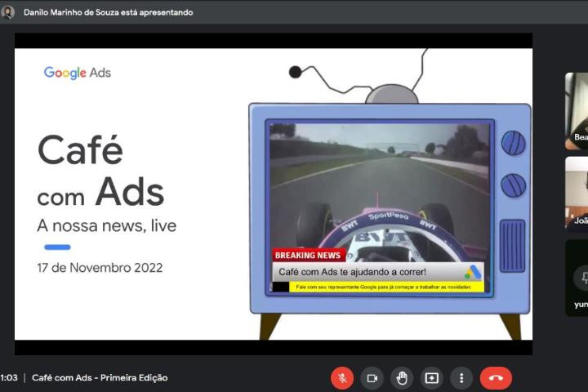
Task: Click the Google Ads logo in the news caption
Action: (x=473, y=272)
